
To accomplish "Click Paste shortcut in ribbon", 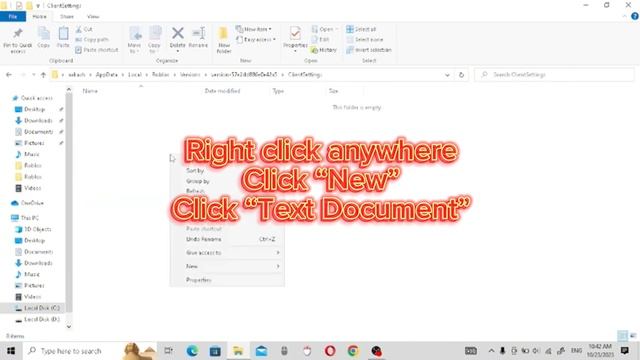I will (97, 50).
